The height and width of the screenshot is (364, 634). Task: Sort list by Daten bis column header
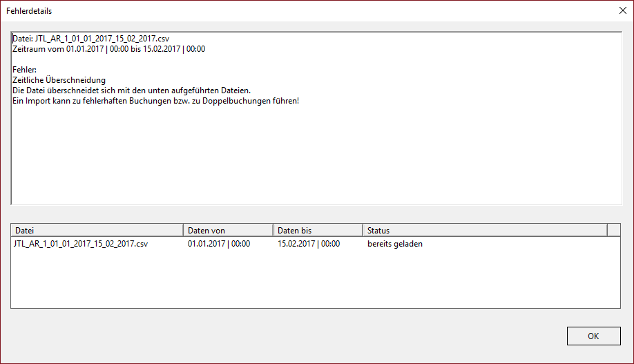(x=317, y=230)
